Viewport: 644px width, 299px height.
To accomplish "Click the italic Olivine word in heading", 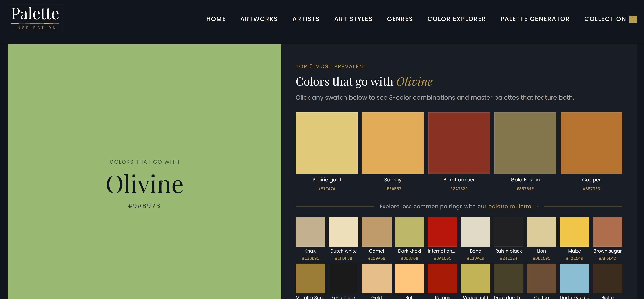I will tap(415, 82).
